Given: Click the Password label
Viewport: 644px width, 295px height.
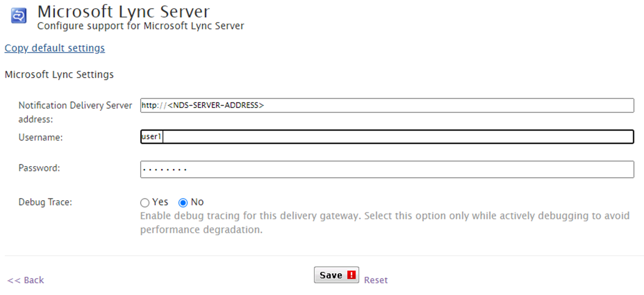Looking at the screenshot, I should pos(39,168).
